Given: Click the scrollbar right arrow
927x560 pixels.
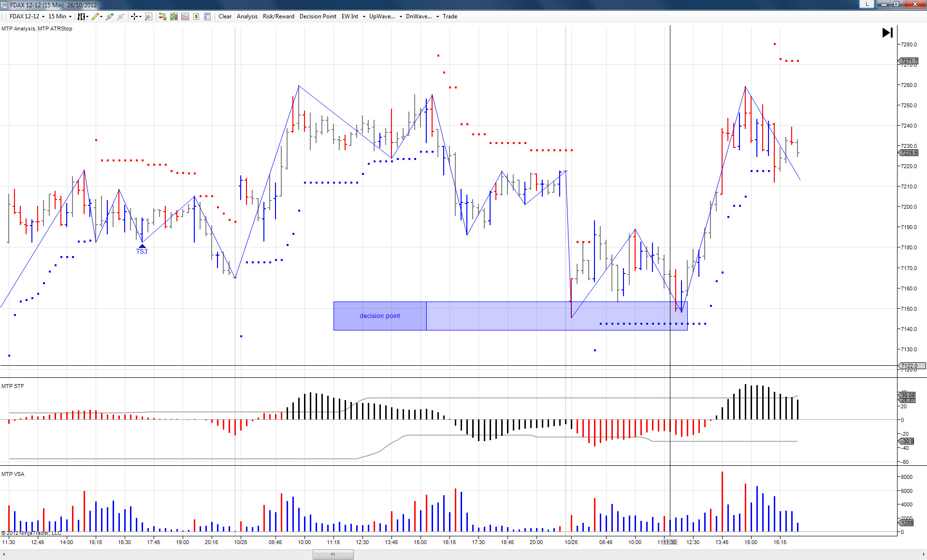Looking at the screenshot, I should pyautogui.click(x=923, y=554).
